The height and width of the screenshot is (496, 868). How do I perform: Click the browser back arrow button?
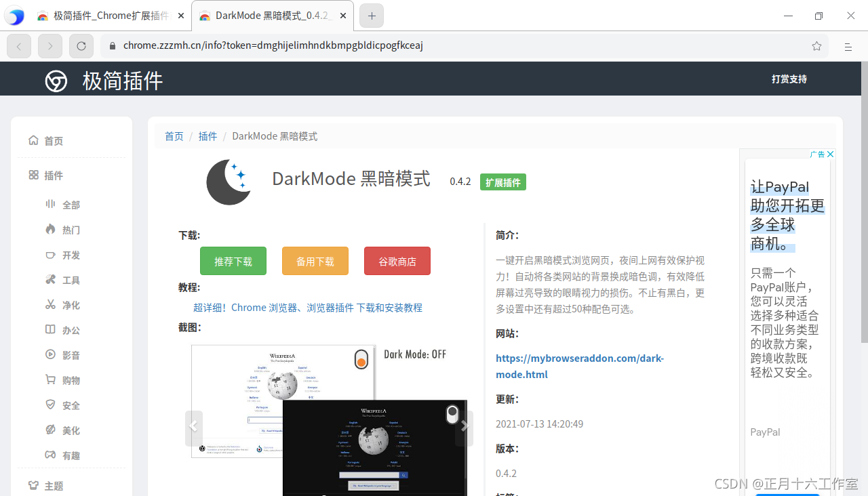tap(19, 46)
